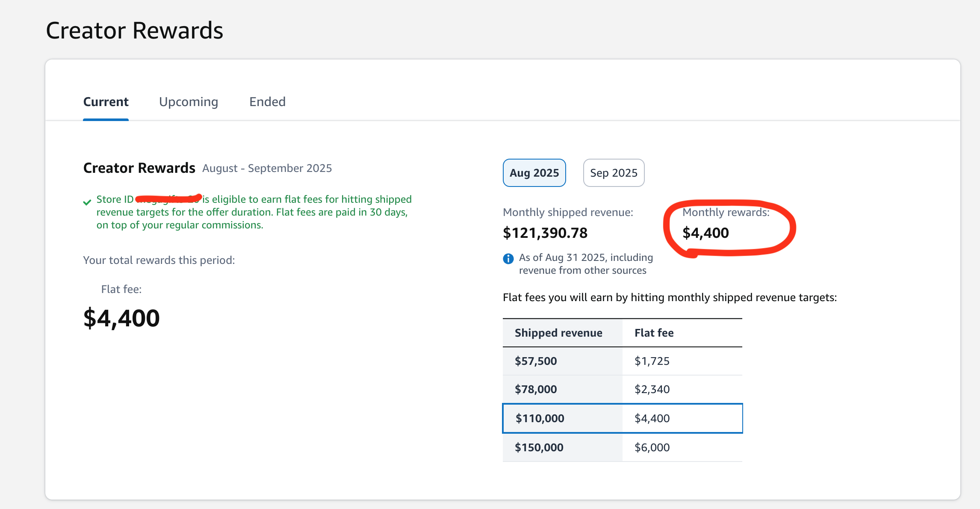The width and height of the screenshot is (980, 509).
Task: Click the large $4,400 flat fee total
Action: pos(121,318)
